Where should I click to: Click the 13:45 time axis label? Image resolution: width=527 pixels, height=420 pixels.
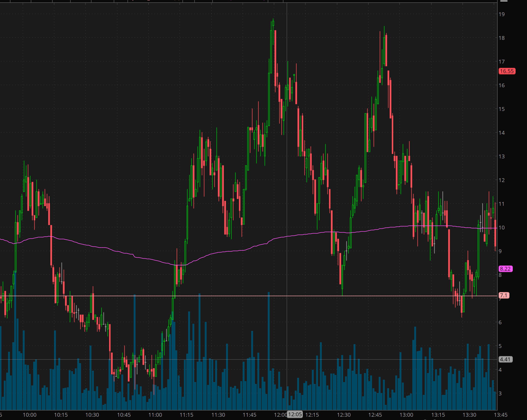(501, 415)
